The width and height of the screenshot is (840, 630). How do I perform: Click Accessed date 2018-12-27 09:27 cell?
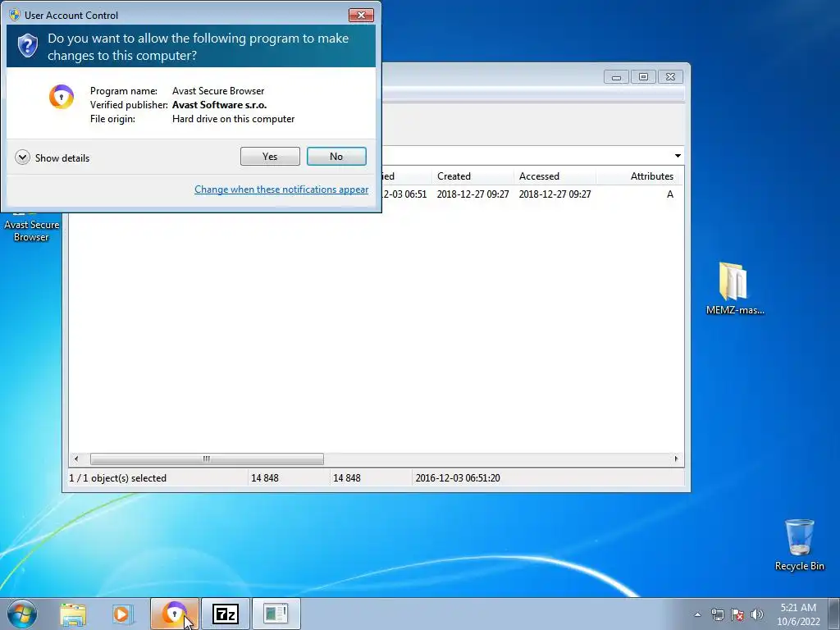(555, 194)
